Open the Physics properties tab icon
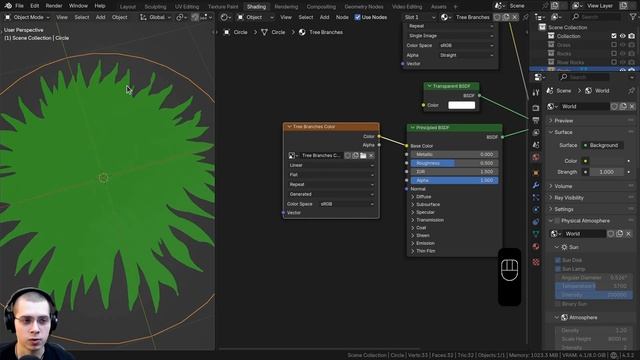The image size is (640, 360). [536, 209]
